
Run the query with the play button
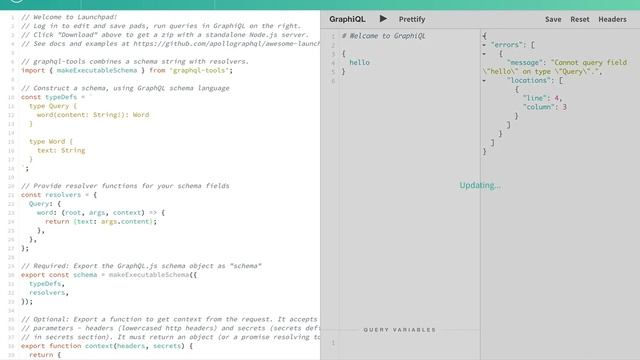pos(383,19)
